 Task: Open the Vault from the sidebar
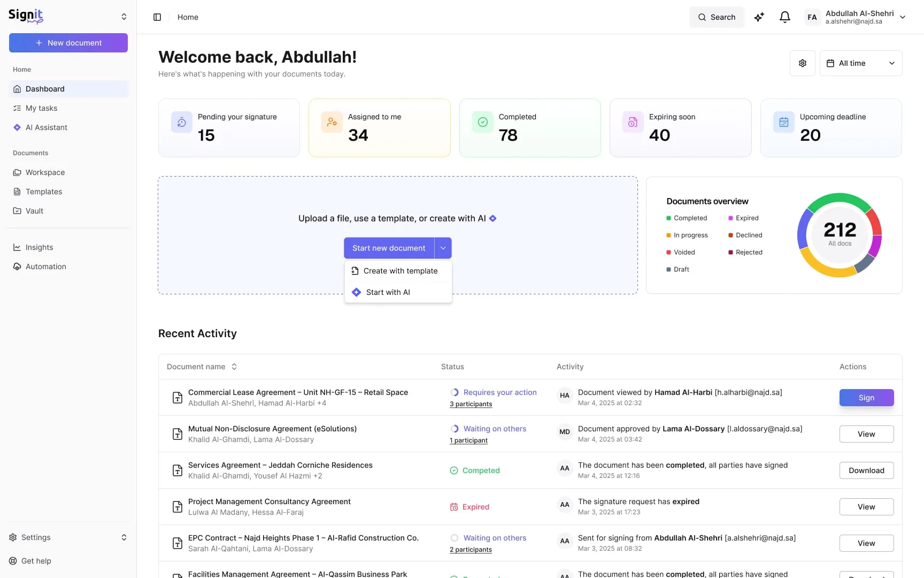(34, 211)
